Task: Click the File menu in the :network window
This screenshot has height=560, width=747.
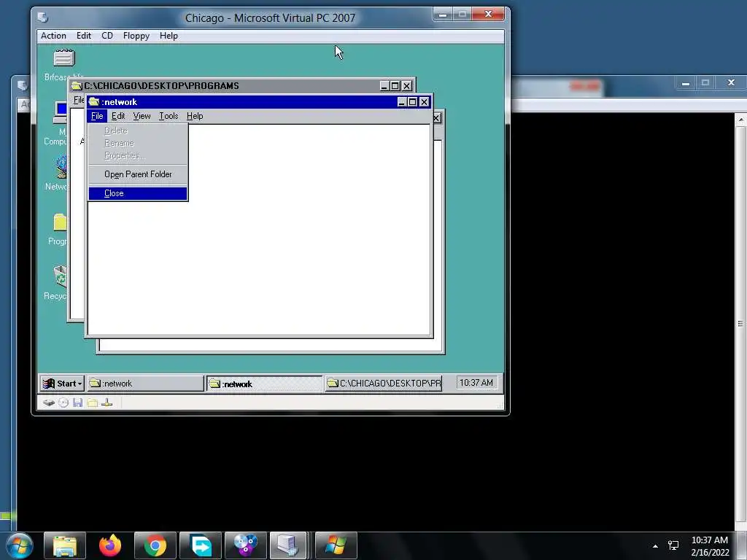Action: pyautogui.click(x=97, y=116)
